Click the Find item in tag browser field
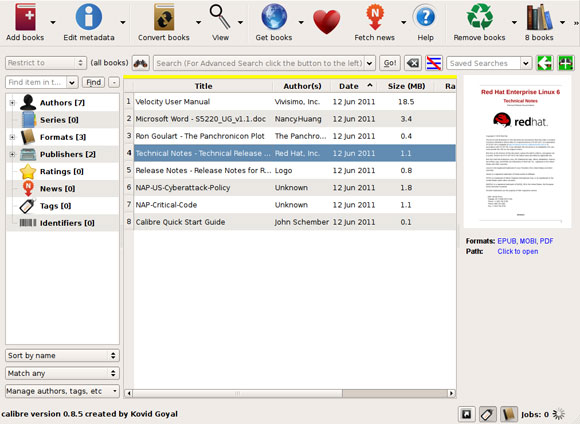Viewport: 580px width, 424px height. click(x=36, y=82)
